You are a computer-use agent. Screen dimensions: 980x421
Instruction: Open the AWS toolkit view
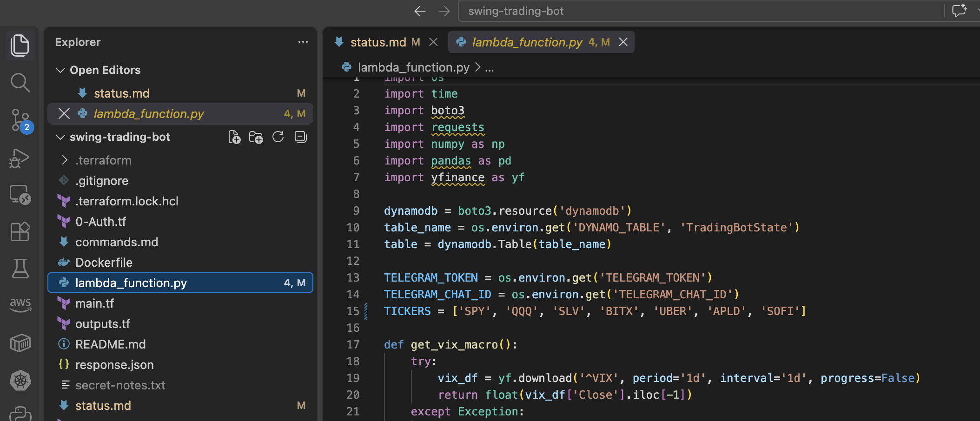(x=20, y=305)
